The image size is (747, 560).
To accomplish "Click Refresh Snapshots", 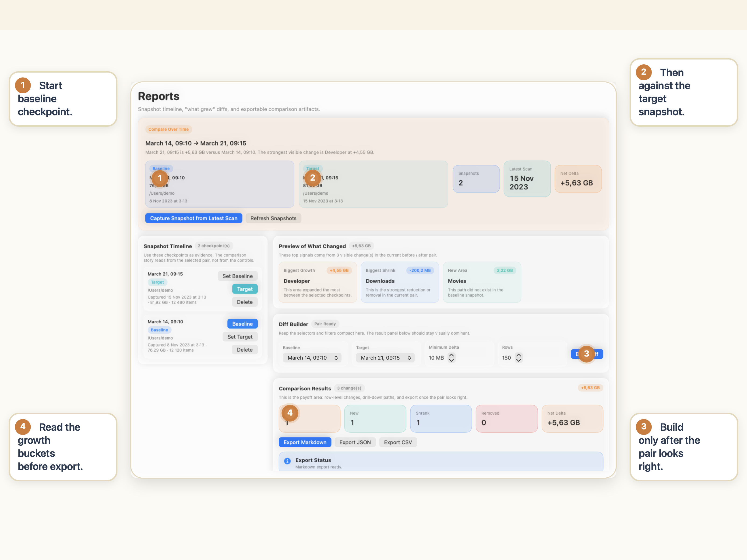I will 273,218.
